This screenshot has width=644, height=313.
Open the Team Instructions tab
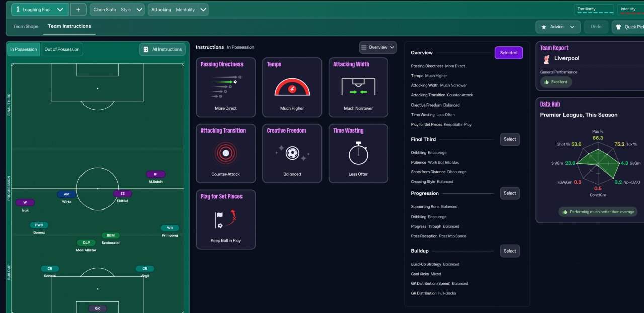[x=69, y=26]
